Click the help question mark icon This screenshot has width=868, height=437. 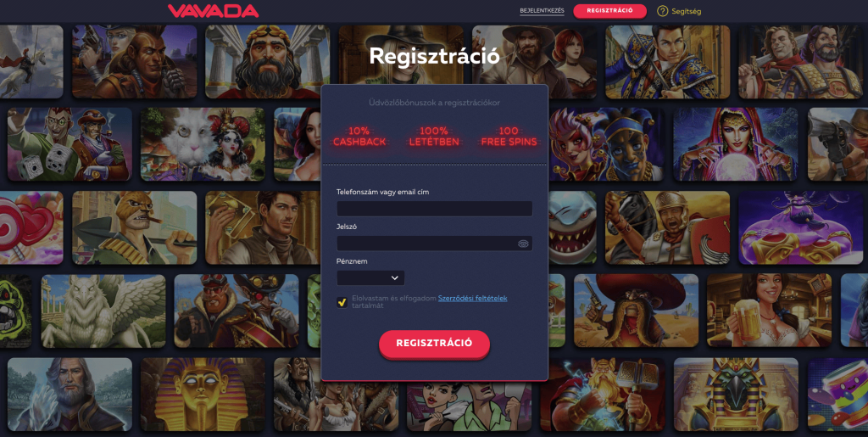coord(662,11)
